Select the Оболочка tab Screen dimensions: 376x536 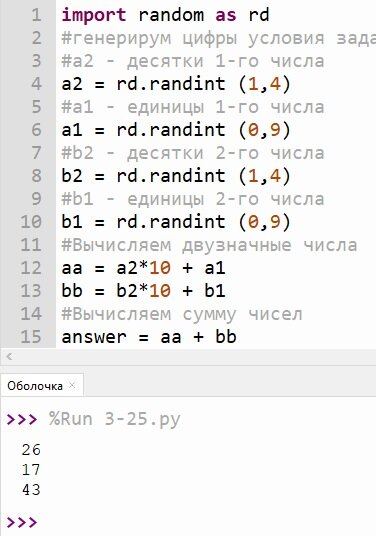point(35,386)
